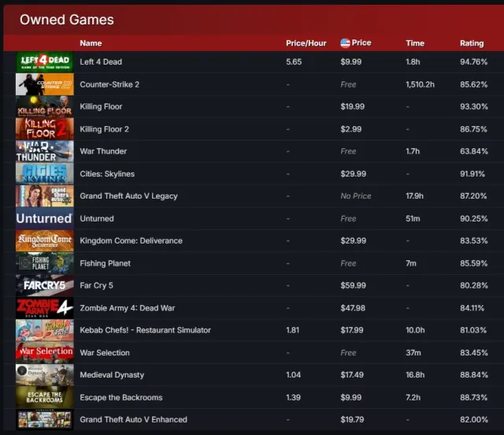
Task: Click the Owned Games heading
Action: (66, 20)
